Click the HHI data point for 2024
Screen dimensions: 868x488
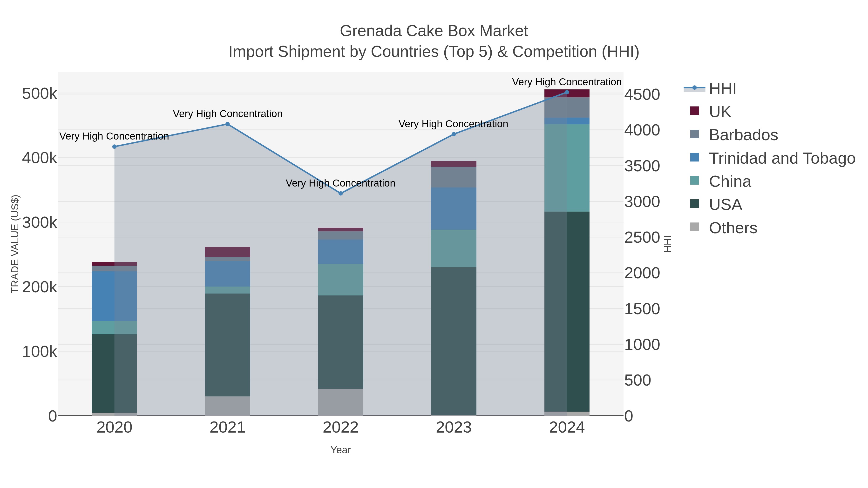point(567,92)
